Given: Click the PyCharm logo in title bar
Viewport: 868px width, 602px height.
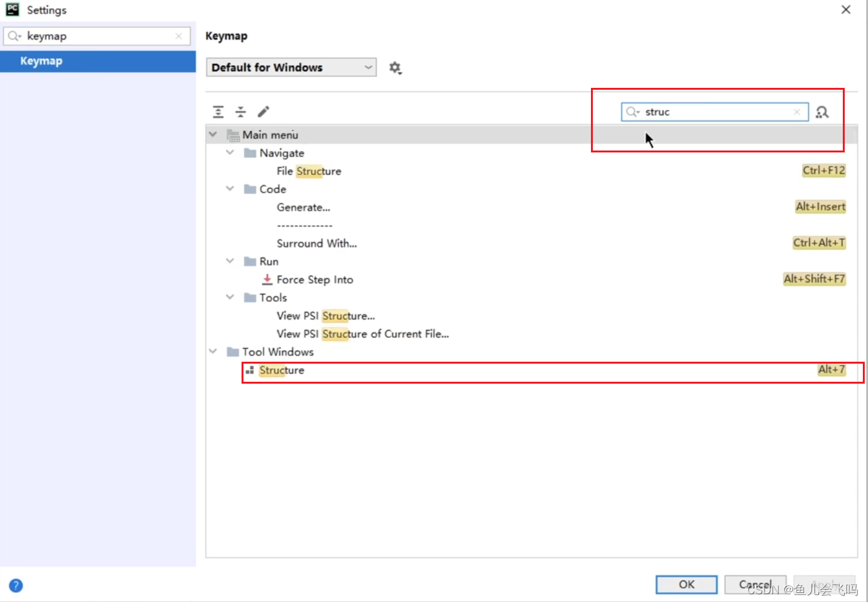Looking at the screenshot, I should 12,10.
